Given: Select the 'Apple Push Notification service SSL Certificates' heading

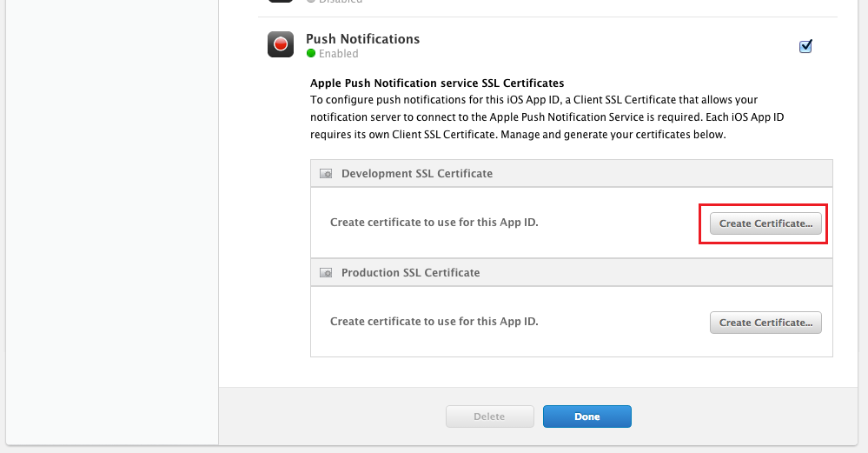Looking at the screenshot, I should pyautogui.click(x=437, y=83).
